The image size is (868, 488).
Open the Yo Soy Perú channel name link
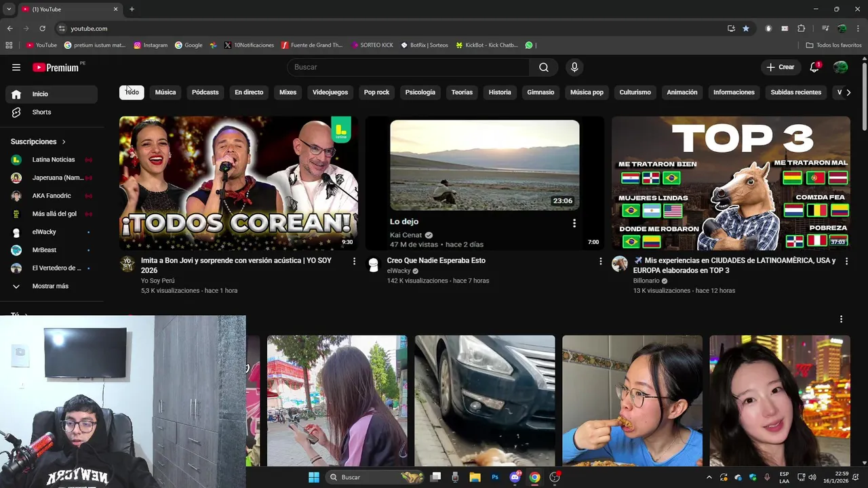click(158, 281)
